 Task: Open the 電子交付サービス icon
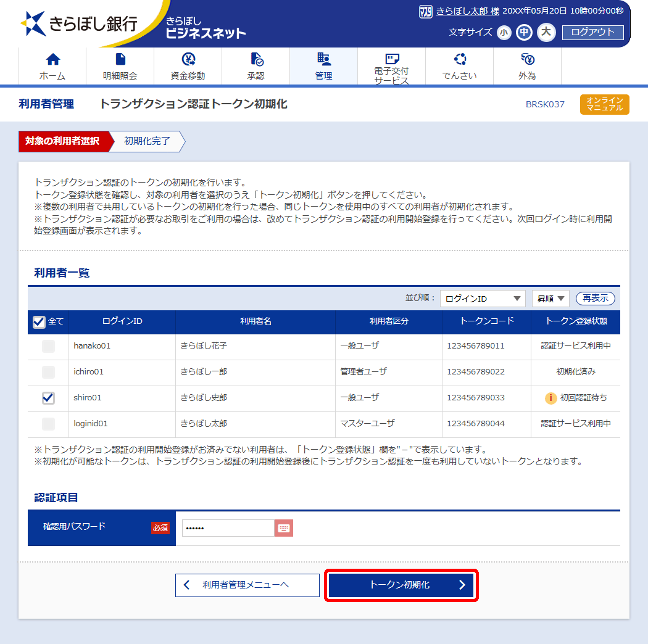pos(392,59)
